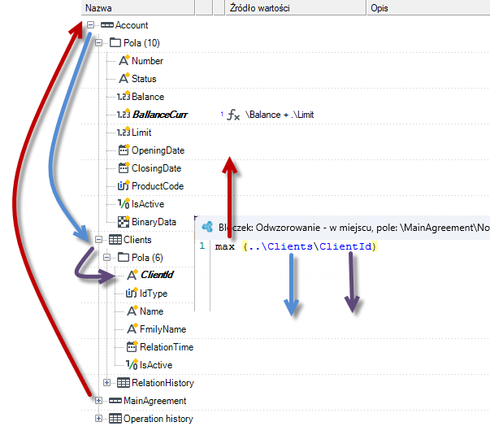Select the MainAgreement node label
Viewport: 490px width, 448px height.
pos(154,401)
